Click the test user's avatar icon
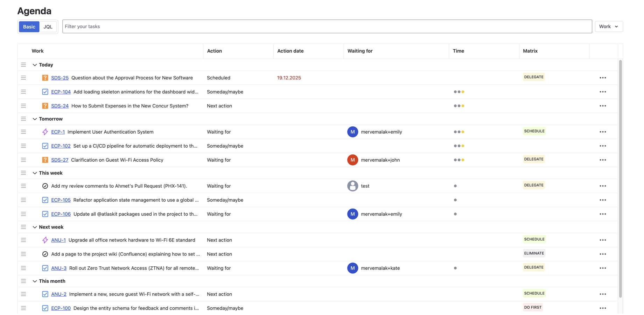Image resolution: width=644 pixels, height=315 pixels. pos(352,186)
